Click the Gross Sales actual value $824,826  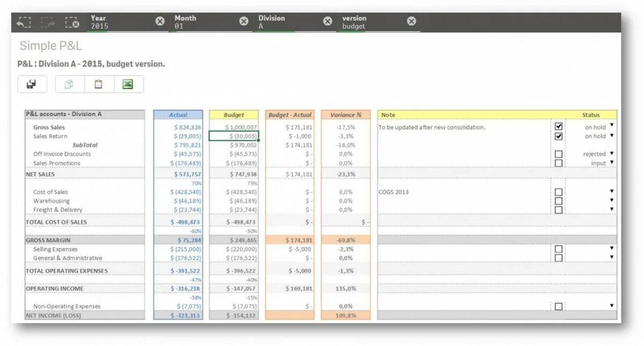point(188,127)
